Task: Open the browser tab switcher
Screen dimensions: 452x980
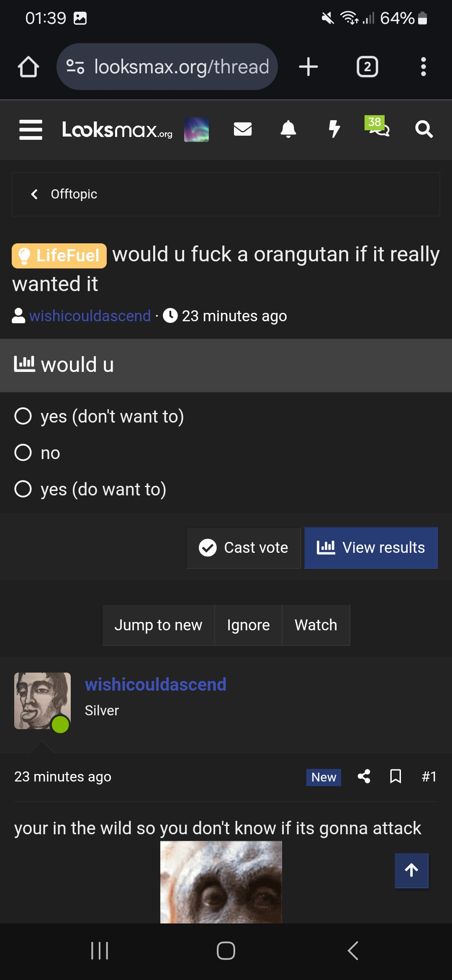Action: coord(367,67)
